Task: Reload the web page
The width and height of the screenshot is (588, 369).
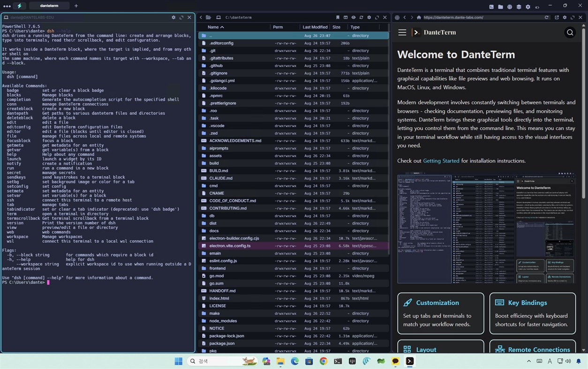Action: [x=547, y=17]
